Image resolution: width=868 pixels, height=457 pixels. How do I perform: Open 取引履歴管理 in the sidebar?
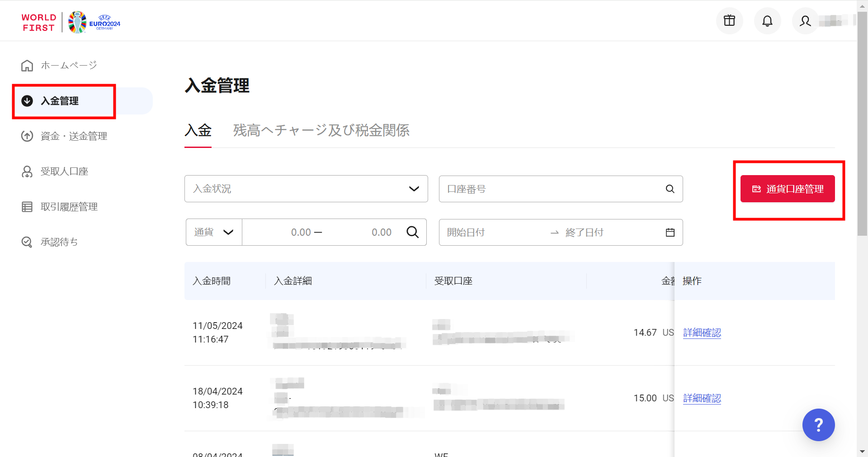[x=69, y=207]
